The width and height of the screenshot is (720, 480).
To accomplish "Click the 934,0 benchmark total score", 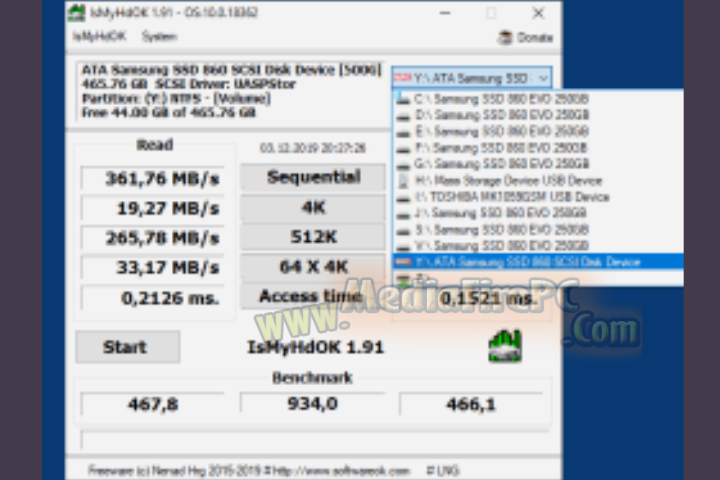I will click(x=312, y=404).
